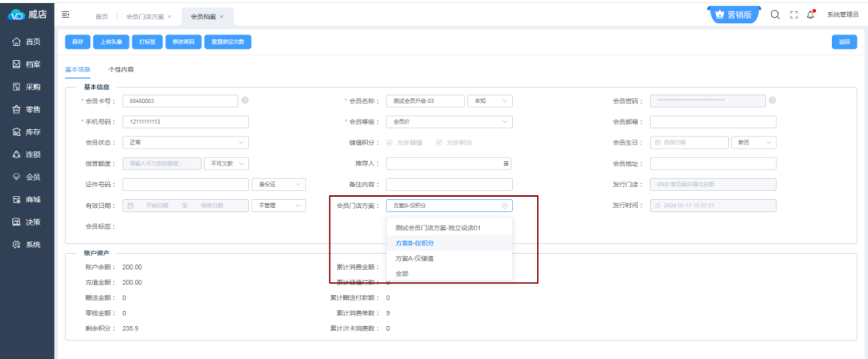Clear the 会员门店方案 selection with clear icon
The height and width of the screenshot is (359, 868).
(x=505, y=206)
